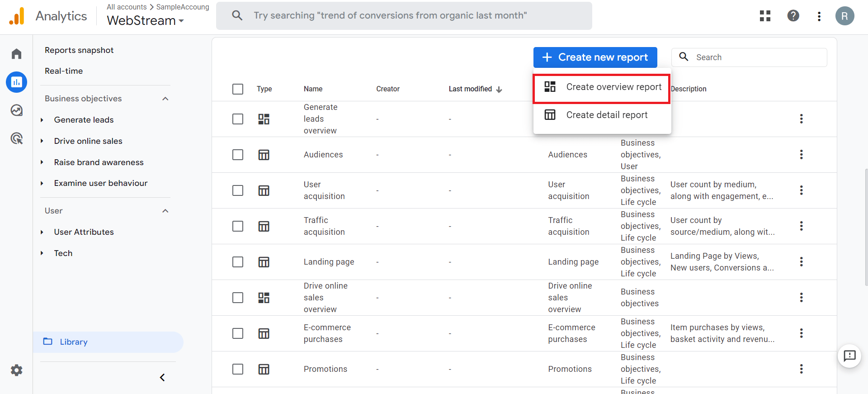
Task: Choose Create detail report menu item
Action: point(602,115)
